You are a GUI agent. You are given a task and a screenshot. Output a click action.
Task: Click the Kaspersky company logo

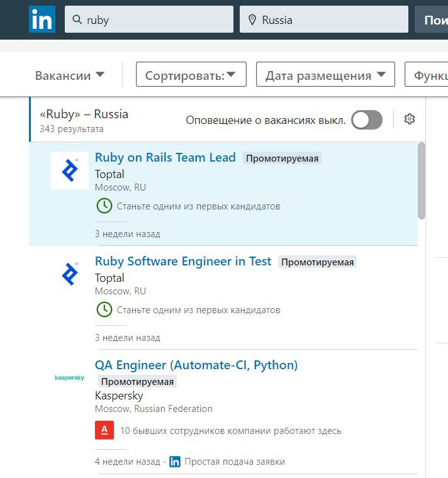pos(70,378)
